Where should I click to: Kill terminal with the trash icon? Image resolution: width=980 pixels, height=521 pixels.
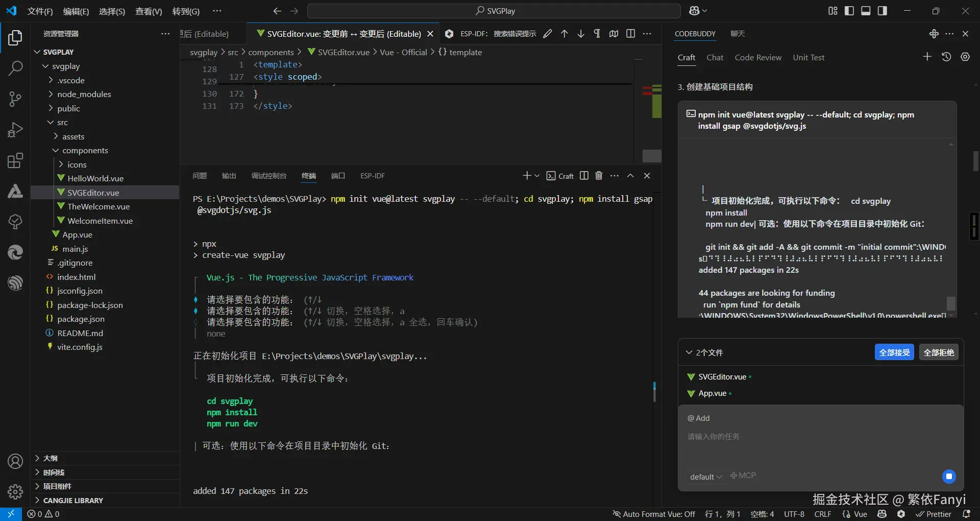[x=599, y=176]
